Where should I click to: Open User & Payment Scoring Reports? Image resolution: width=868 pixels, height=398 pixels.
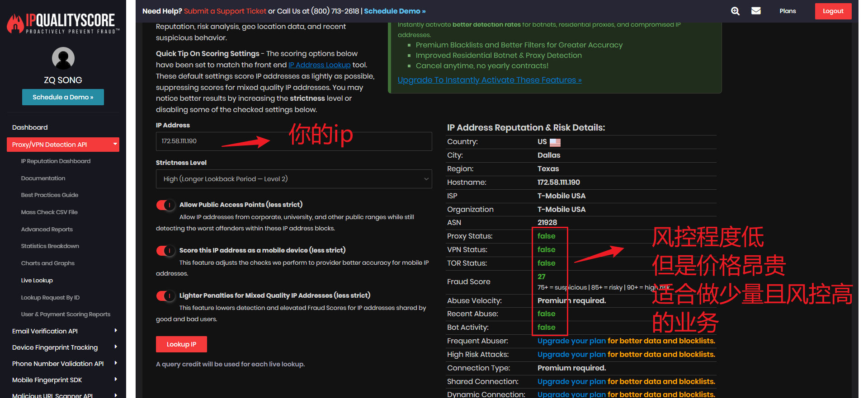pos(66,314)
